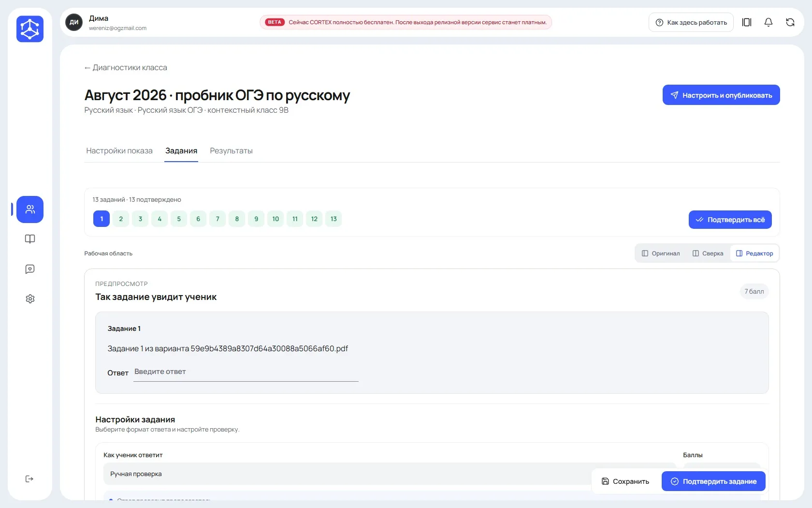Click the CORTEX logo icon

click(x=30, y=29)
